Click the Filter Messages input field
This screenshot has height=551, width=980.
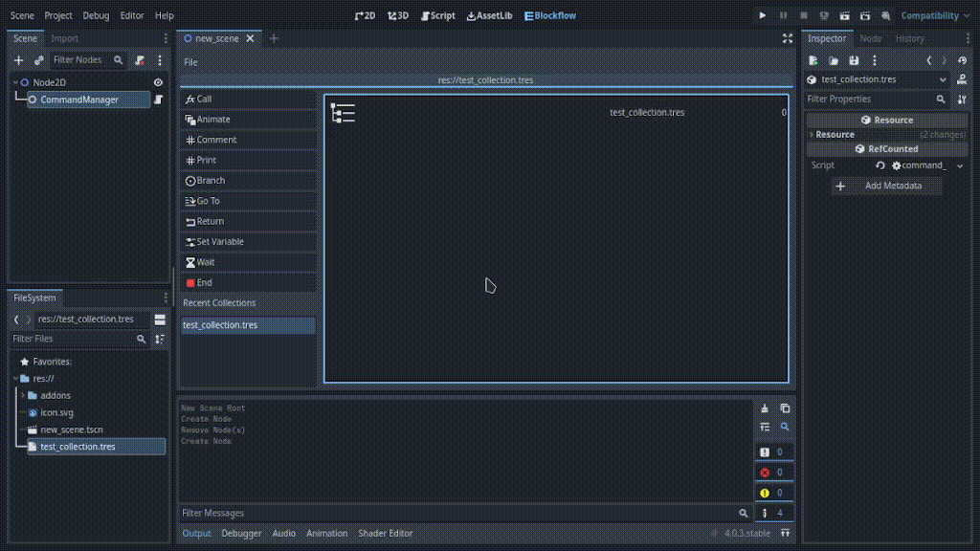pyautogui.click(x=459, y=514)
